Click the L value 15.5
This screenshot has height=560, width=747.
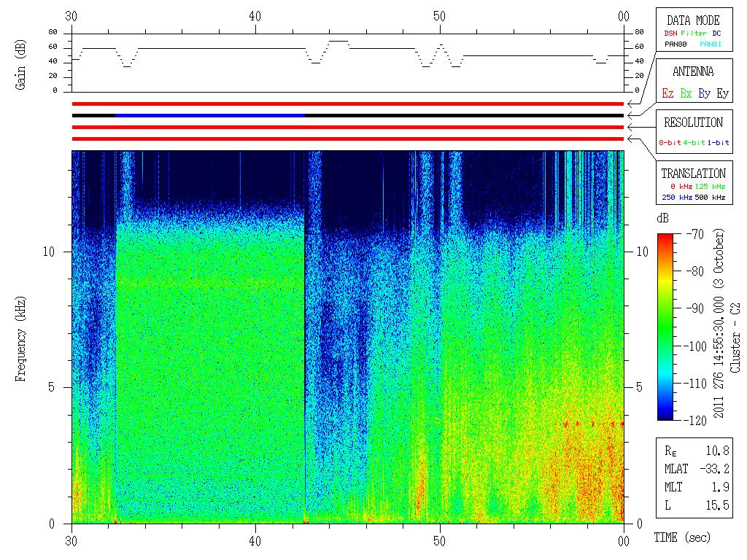(x=718, y=505)
